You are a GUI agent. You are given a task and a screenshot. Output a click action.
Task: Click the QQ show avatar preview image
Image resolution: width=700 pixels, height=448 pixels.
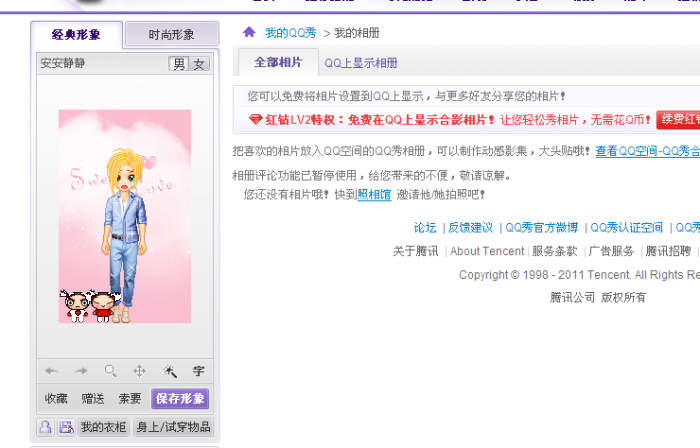[x=125, y=216]
